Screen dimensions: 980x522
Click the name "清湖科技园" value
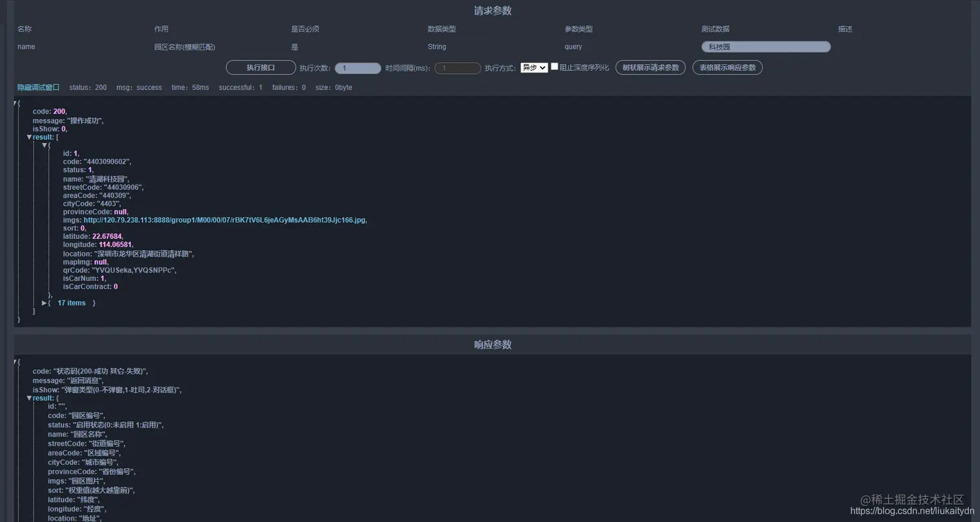coord(107,179)
